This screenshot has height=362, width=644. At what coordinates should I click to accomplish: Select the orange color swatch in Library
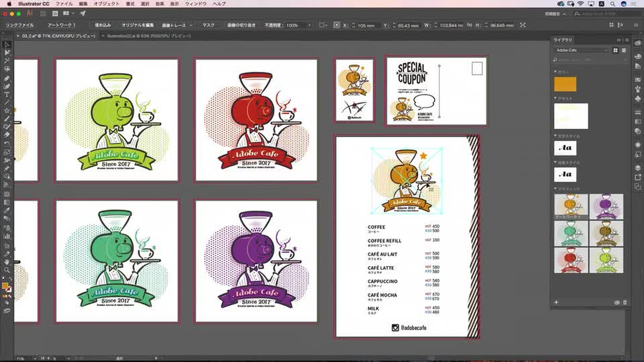565,84
